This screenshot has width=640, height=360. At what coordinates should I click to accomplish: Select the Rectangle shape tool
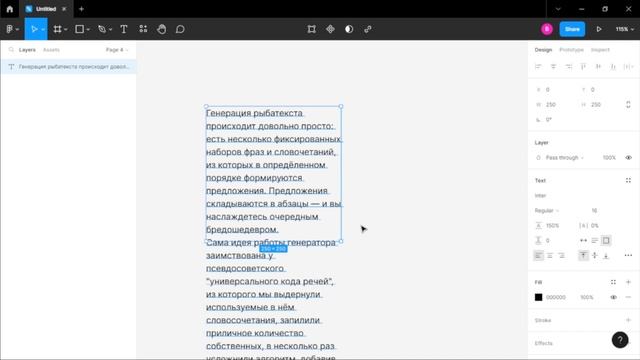click(x=80, y=29)
